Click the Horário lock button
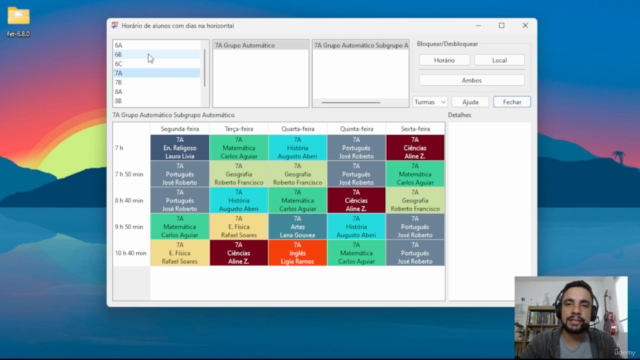This screenshot has width=640, height=360. (444, 60)
